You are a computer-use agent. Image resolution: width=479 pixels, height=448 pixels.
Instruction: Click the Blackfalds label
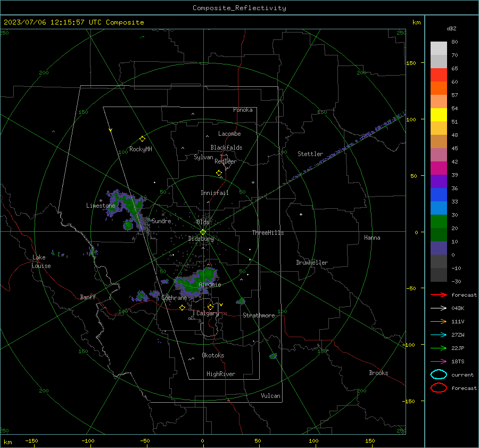(226, 148)
